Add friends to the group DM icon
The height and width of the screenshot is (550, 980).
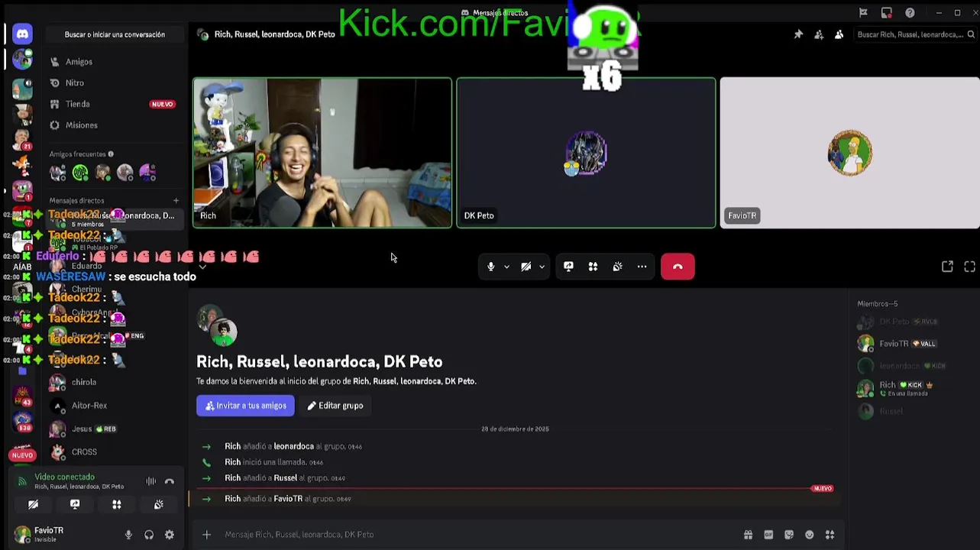click(819, 34)
